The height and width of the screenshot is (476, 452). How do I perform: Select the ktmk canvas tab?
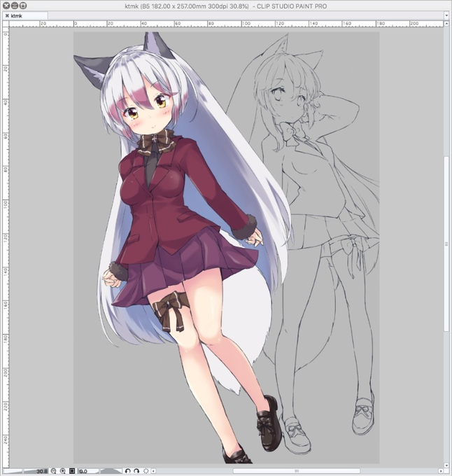(x=25, y=15)
